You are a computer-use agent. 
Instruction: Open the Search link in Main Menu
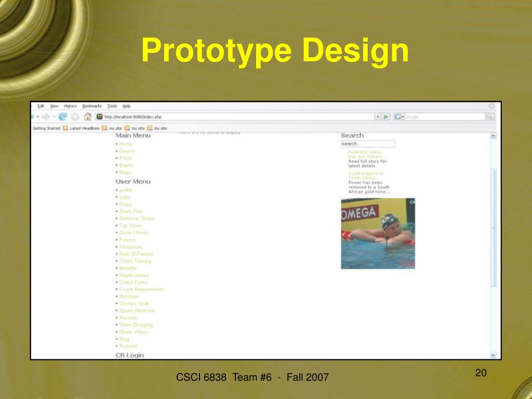pyautogui.click(x=127, y=151)
